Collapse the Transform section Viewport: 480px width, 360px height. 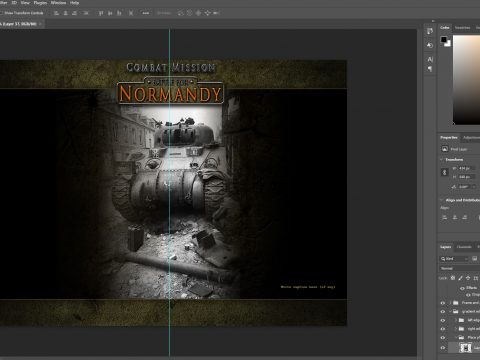(442, 160)
